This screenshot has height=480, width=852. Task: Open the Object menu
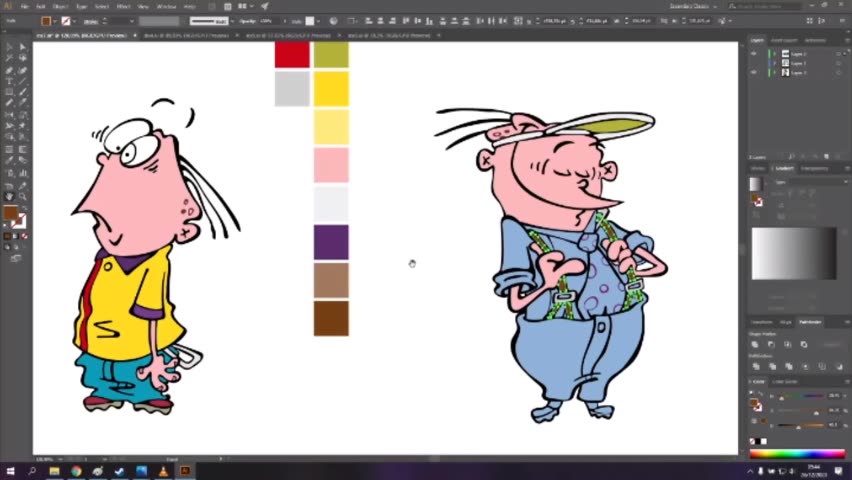click(60, 7)
